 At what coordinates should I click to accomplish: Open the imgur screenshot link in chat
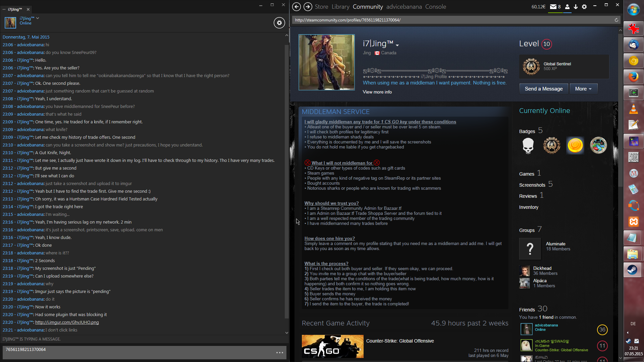(x=67, y=322)
